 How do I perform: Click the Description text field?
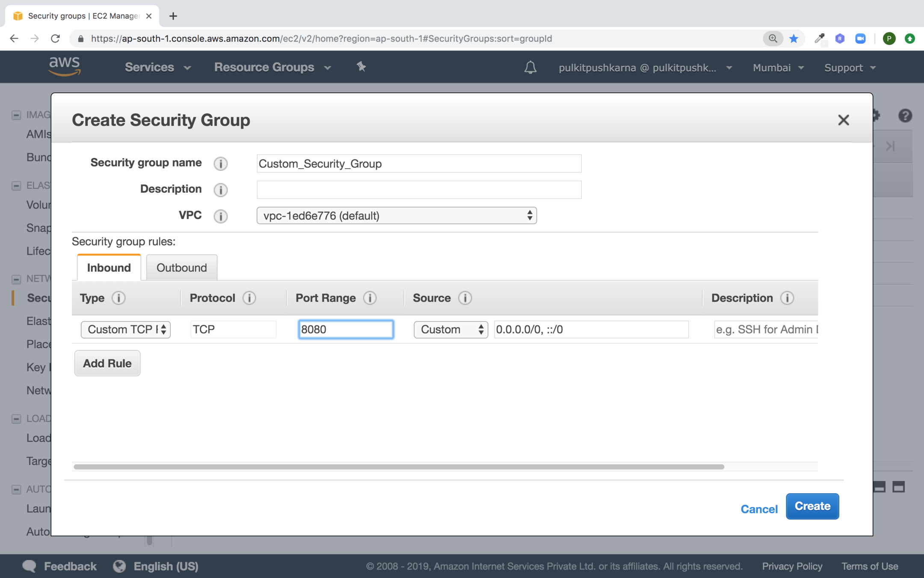(x=419, y=190)
